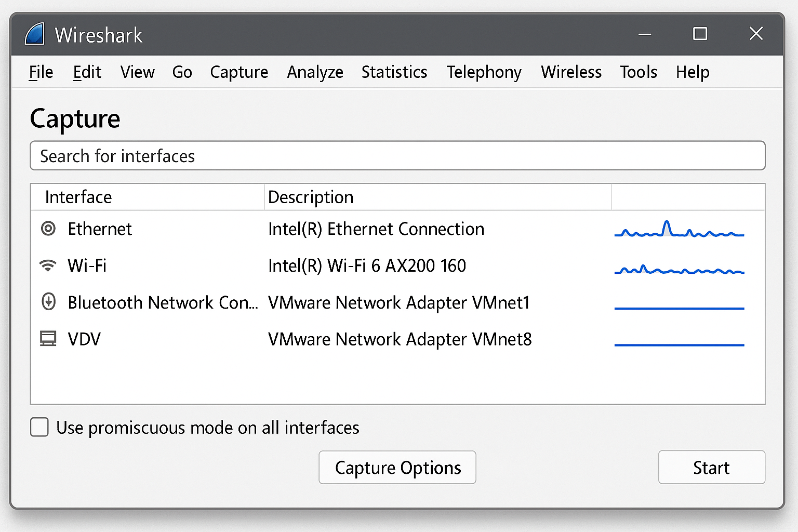The image size is (798, 532).
Task: Minimize the Wireshark window
Action: pyautogui.click(x=645, y=34)
